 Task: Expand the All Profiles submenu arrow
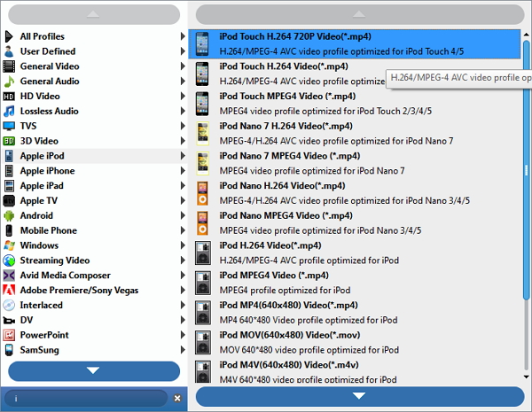click(183, 36)
